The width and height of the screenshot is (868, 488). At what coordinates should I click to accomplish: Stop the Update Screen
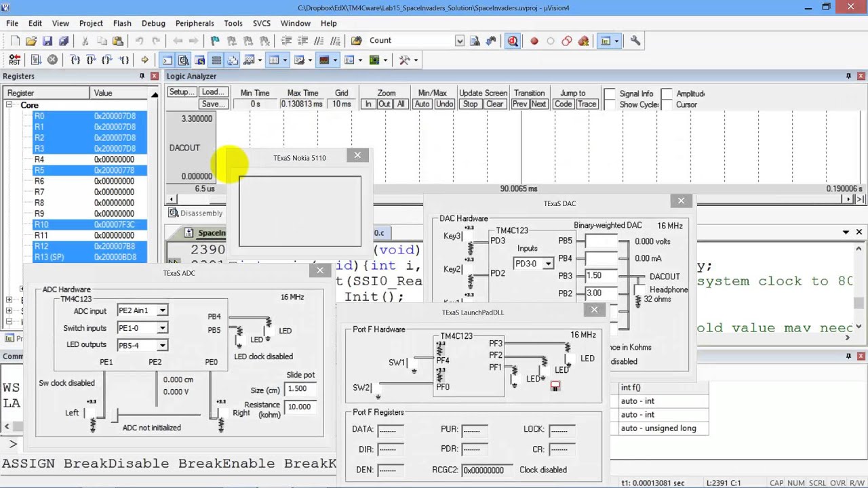coord(470,104)
